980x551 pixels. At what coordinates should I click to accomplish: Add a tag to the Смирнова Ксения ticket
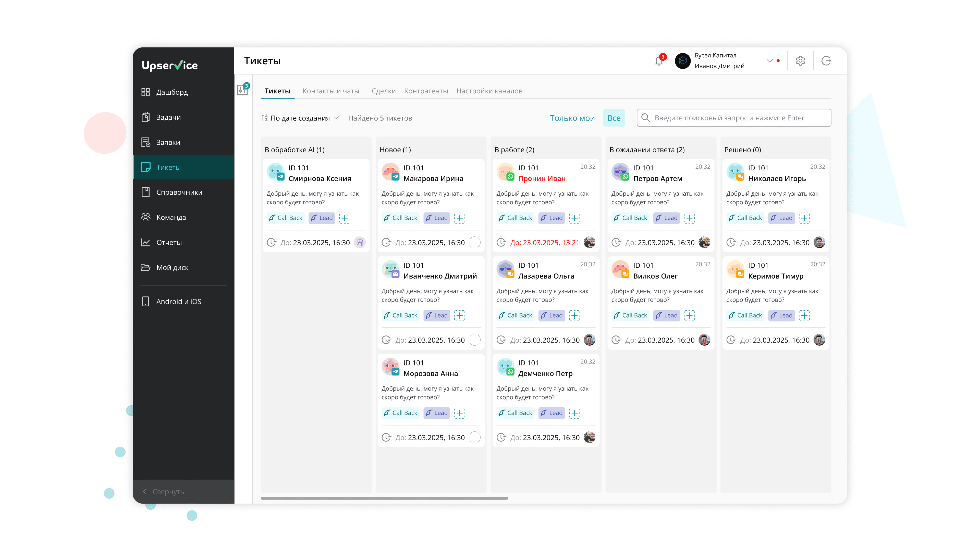345,218
